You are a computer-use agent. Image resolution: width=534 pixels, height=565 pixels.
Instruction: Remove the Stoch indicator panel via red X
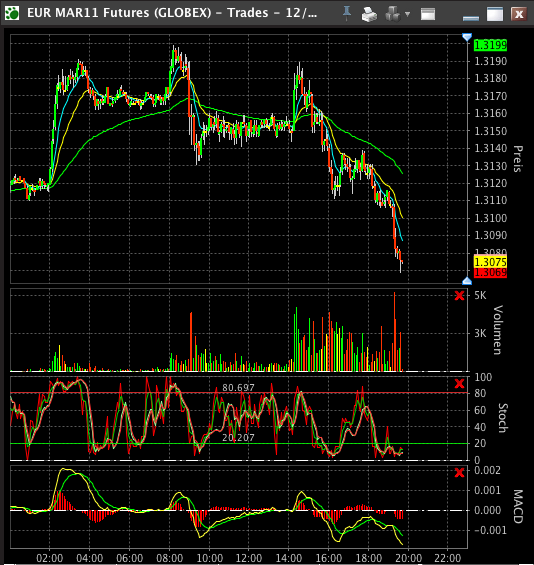pyautogui.click(x=459, y=383)
